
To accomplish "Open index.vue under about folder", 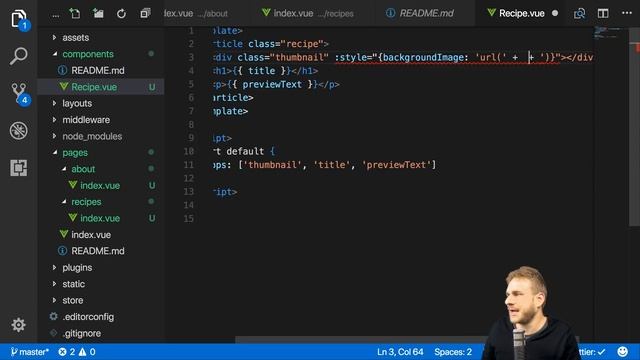I will 101,185.
